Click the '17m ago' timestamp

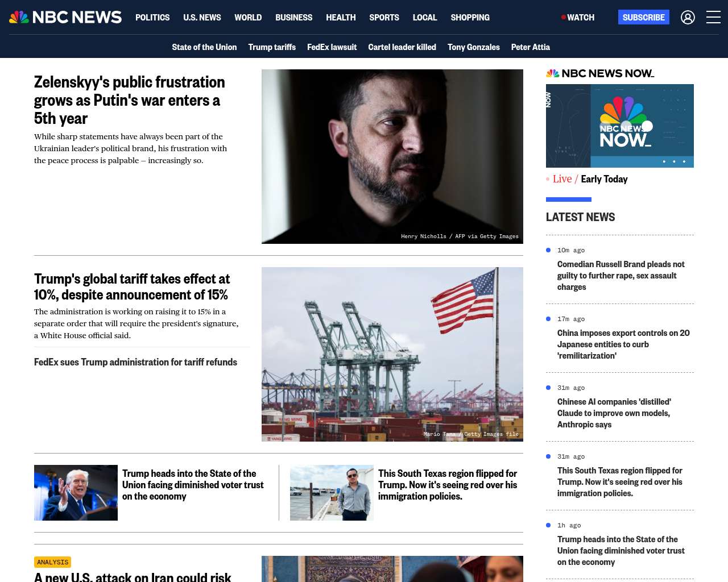pyautogui.click(x=571, y=319)
